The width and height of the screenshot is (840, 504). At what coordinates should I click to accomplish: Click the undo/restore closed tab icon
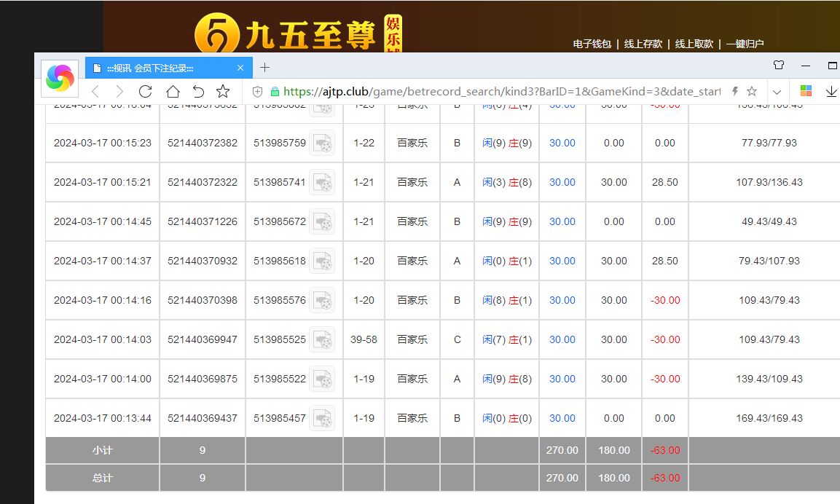198,91
